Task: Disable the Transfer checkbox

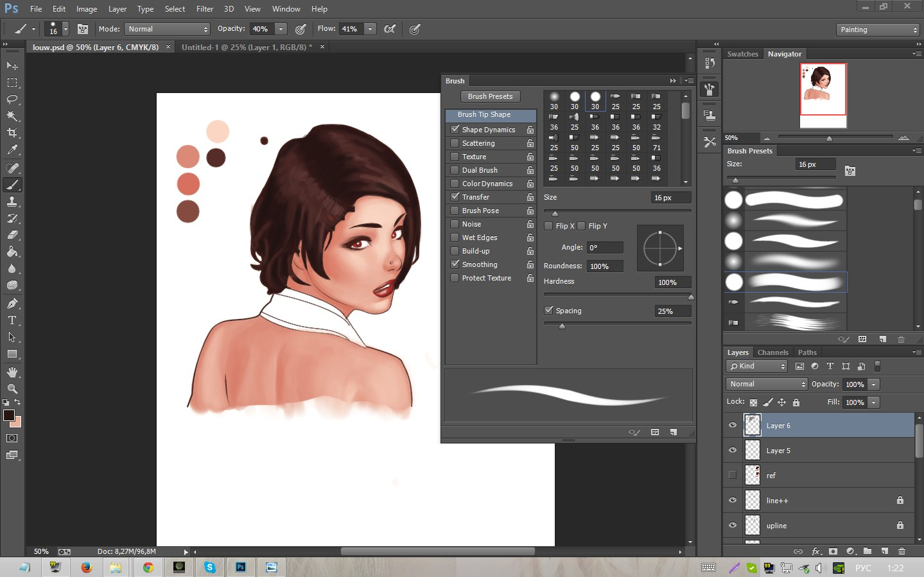Action: (455, 197)
